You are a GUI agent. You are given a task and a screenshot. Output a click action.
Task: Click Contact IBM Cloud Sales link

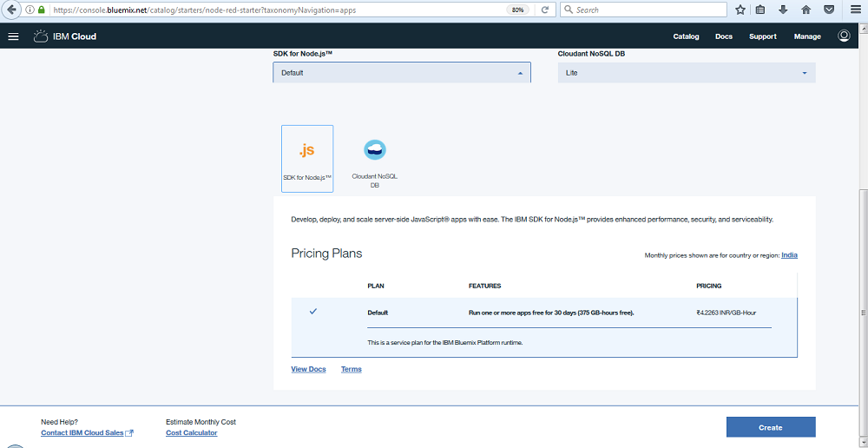pos(87,433)
